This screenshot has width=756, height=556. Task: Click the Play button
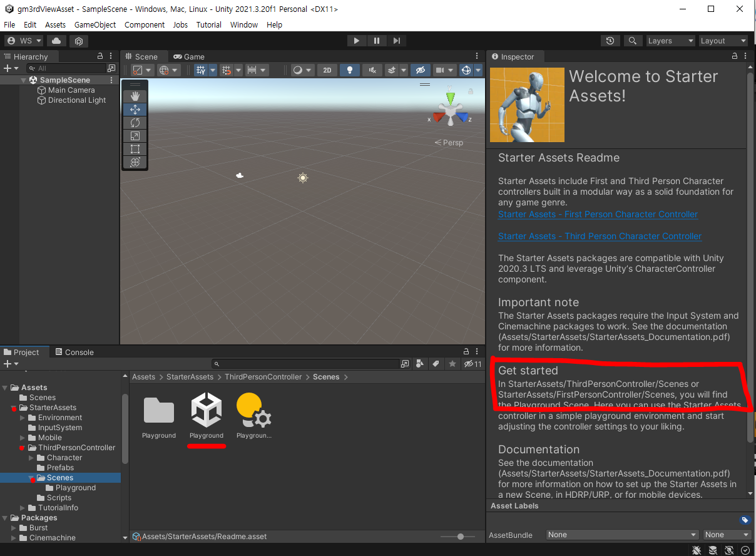356,41
